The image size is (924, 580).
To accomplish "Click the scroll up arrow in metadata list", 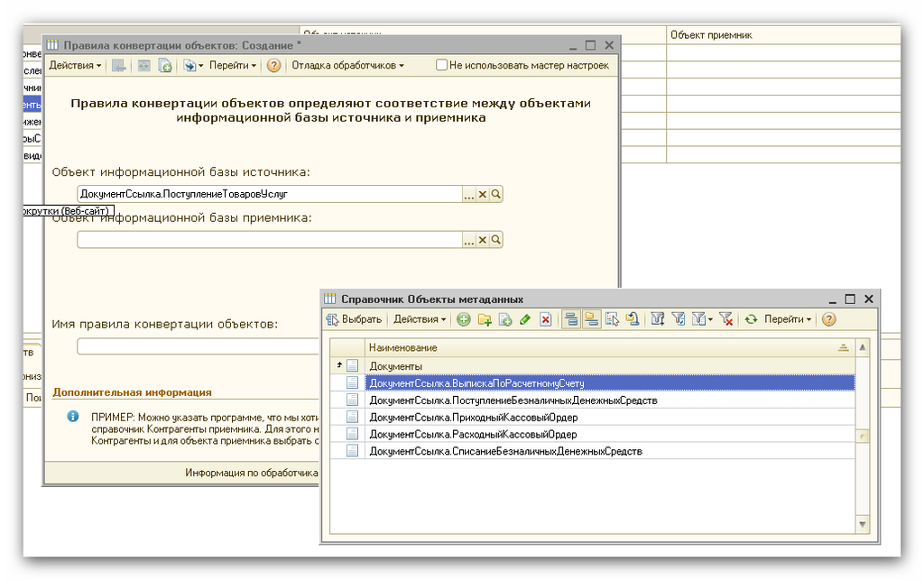I will point(862,347).
